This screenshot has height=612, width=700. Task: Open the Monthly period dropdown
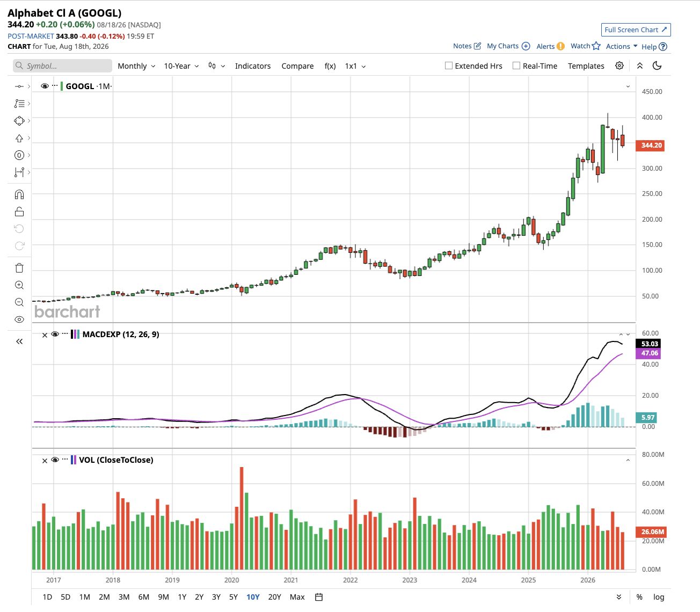136,66
